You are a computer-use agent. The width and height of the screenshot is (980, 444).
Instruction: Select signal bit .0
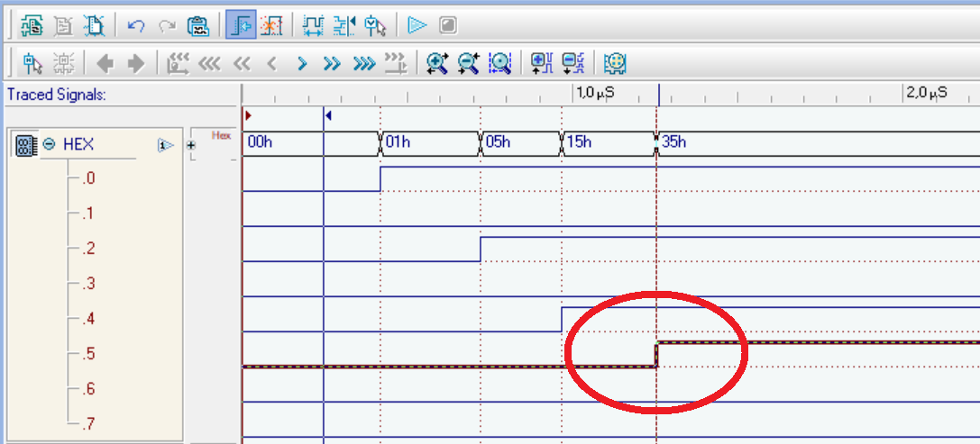[x=88, y=178]
